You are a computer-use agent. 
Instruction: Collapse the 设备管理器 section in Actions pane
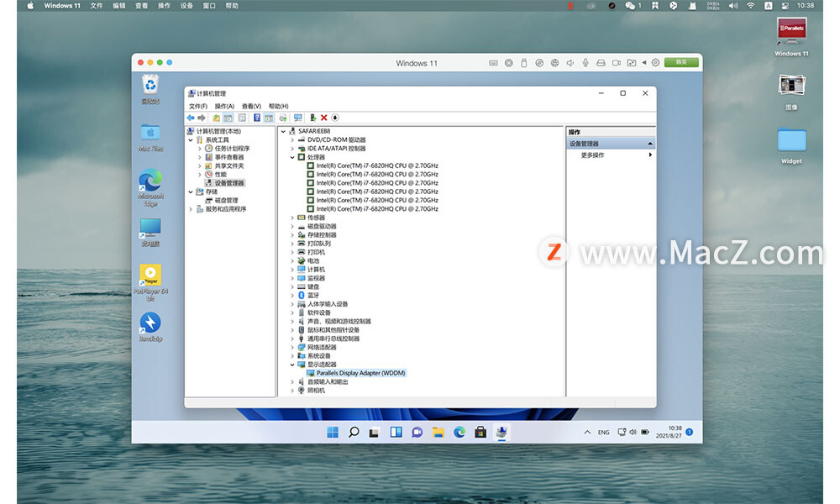pos(650,144)
